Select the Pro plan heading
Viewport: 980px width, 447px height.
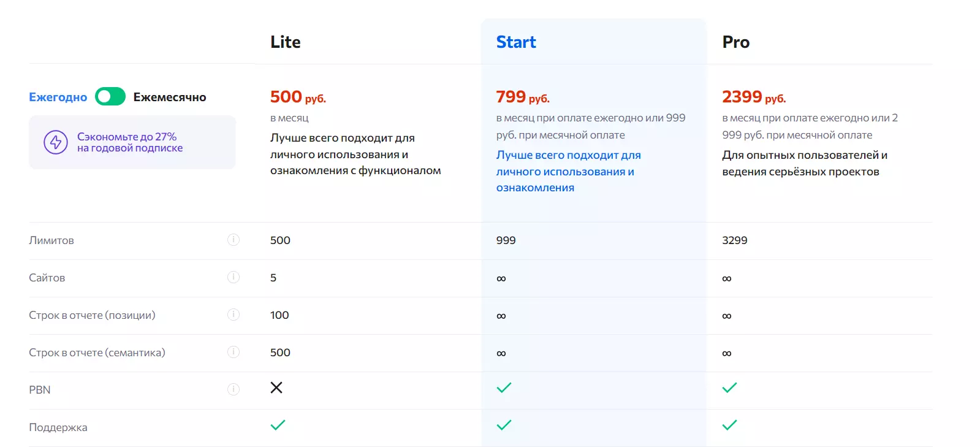[736, 42]
